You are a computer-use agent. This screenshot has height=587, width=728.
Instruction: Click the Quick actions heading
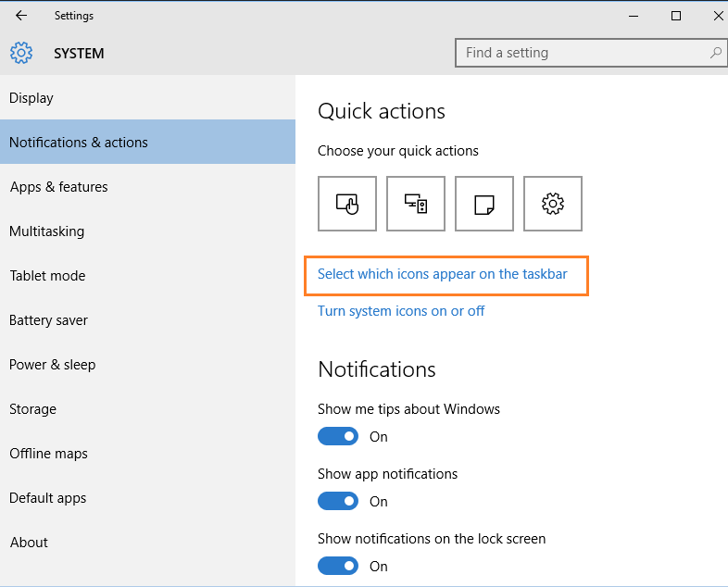[x=382, y=111]
